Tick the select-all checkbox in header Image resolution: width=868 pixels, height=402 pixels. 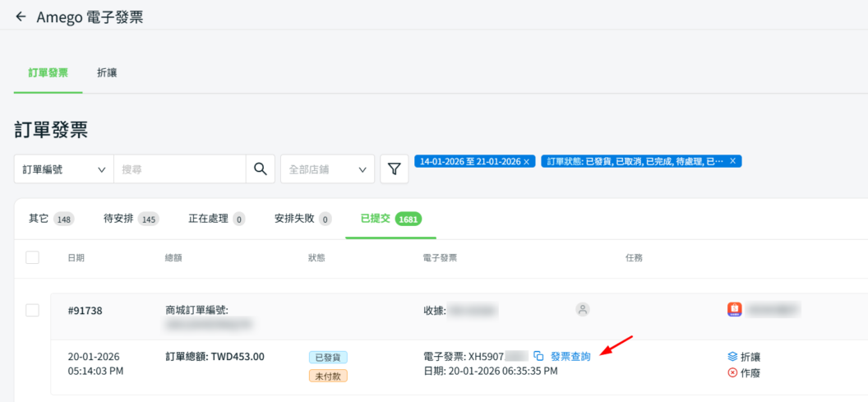click(x=33, y=258)
